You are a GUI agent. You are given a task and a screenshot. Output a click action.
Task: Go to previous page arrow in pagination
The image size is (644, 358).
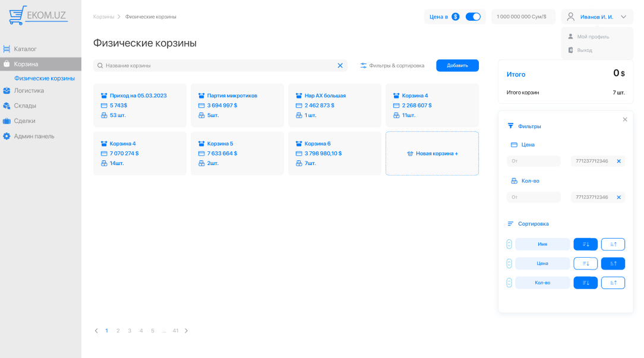96,331
